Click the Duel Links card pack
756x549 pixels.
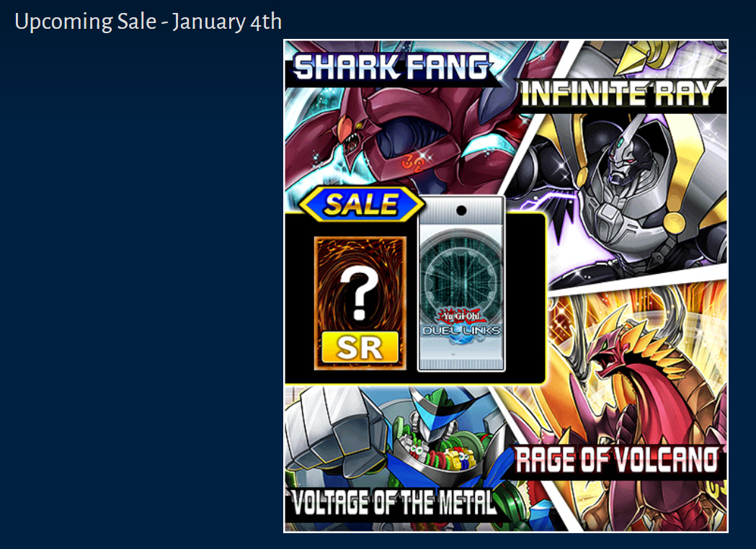(461, 283)
